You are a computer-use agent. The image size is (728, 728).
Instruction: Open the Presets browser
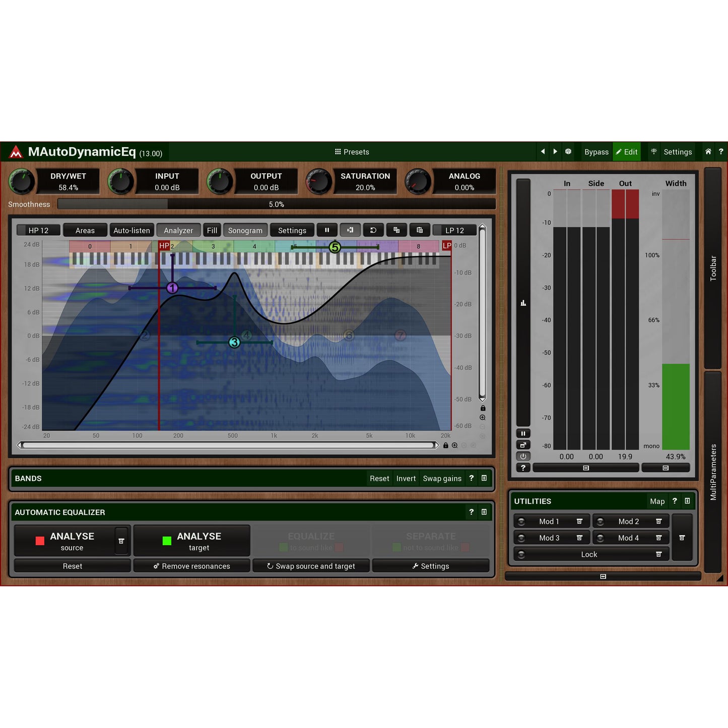click(x=352, y=152)
